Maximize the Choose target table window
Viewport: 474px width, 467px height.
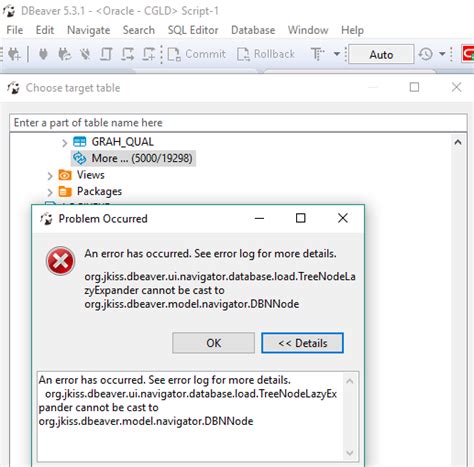[414, 87]
